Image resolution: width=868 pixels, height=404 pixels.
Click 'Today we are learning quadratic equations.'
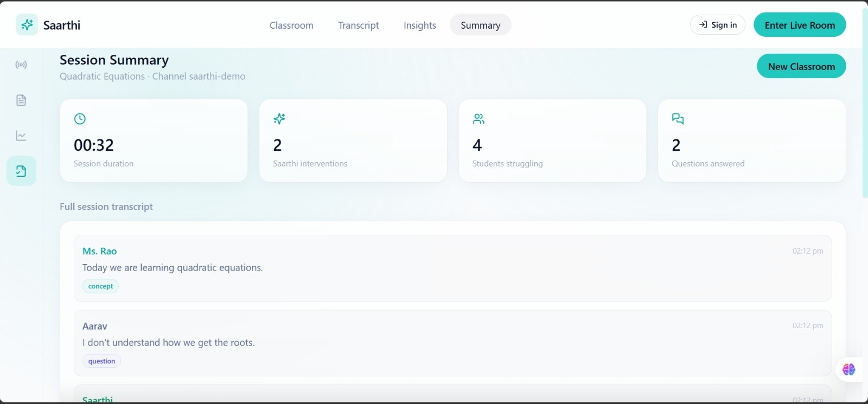click(x=173, y=268)
